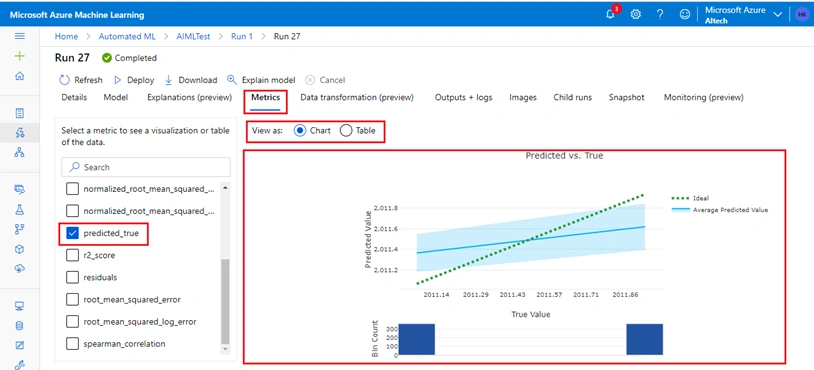Select Chart view radio button
This screenshot has height=370, width=814.
pos(300,131)
